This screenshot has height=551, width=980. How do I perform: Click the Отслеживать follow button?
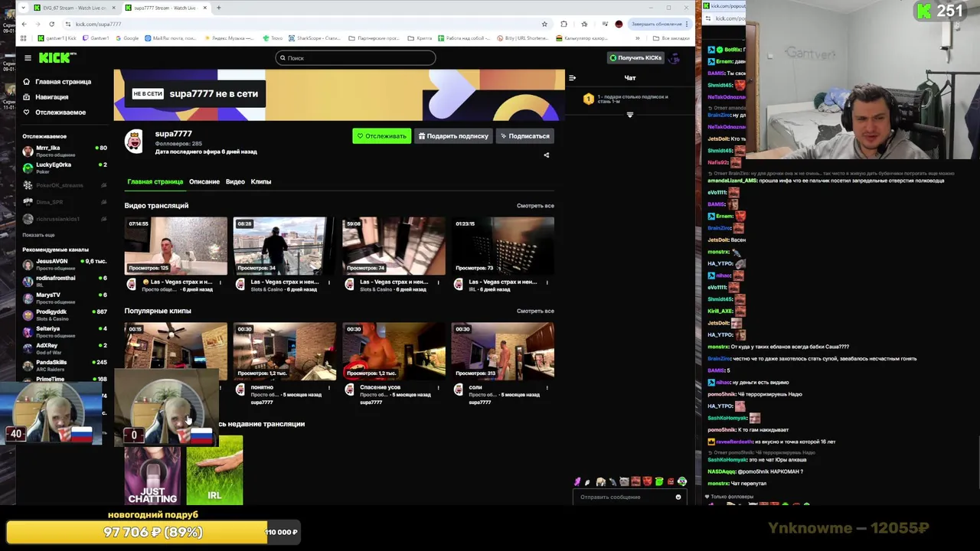point(381,136)
